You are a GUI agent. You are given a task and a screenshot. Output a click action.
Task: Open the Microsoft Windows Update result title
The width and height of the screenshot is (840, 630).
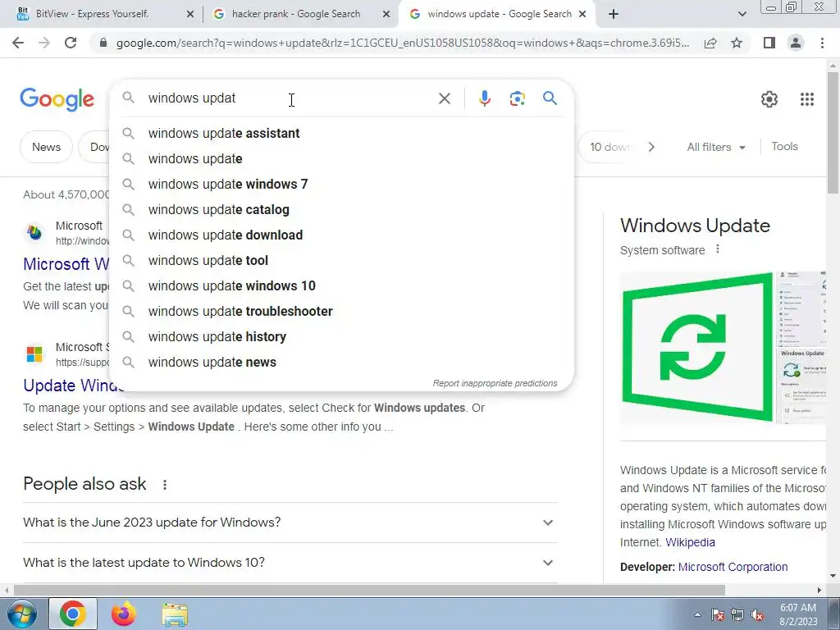pos(66,263)
